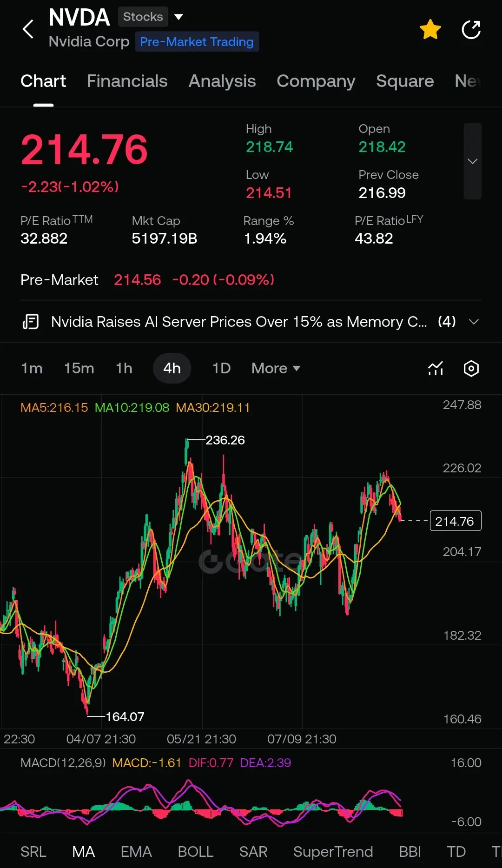Image resolution: width=502 pixels, height=868 pixels.
Task: Tap the Pre-Market Trading badge
Action: pyautogui.click(x=197, y=42)
